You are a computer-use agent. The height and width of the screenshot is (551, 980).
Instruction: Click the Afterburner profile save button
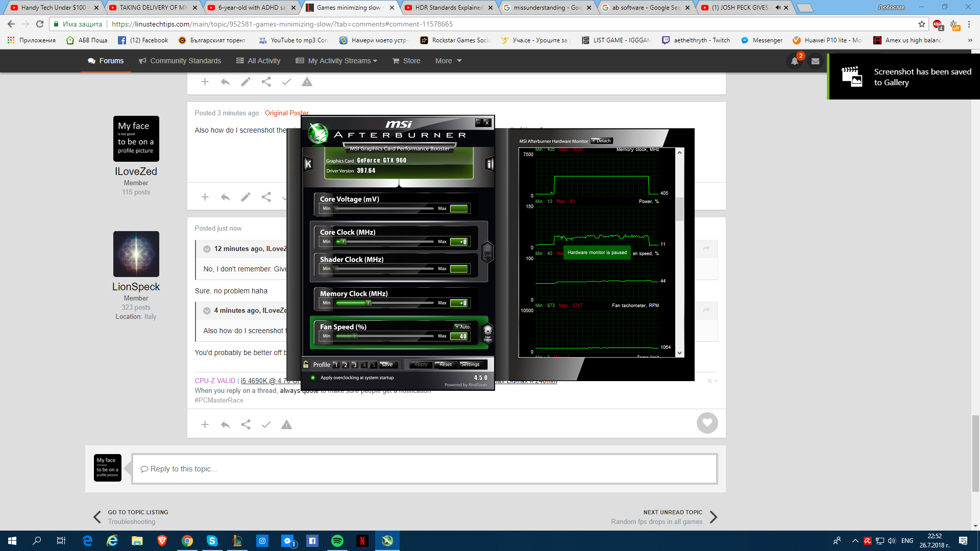[x=387, y=364]
